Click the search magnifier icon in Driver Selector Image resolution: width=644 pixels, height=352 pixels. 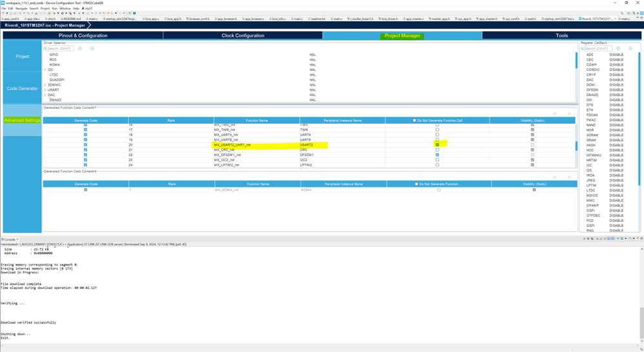[x=45, y=48]
